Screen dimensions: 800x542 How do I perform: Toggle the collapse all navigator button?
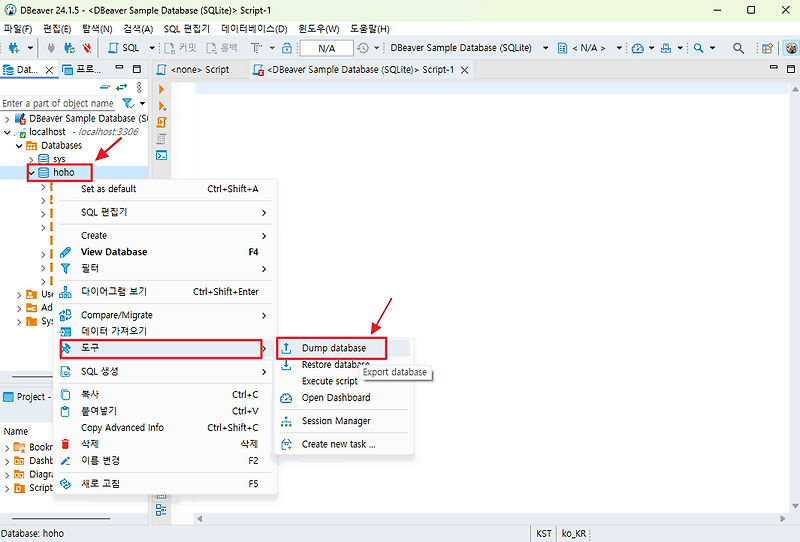[105, 87]
